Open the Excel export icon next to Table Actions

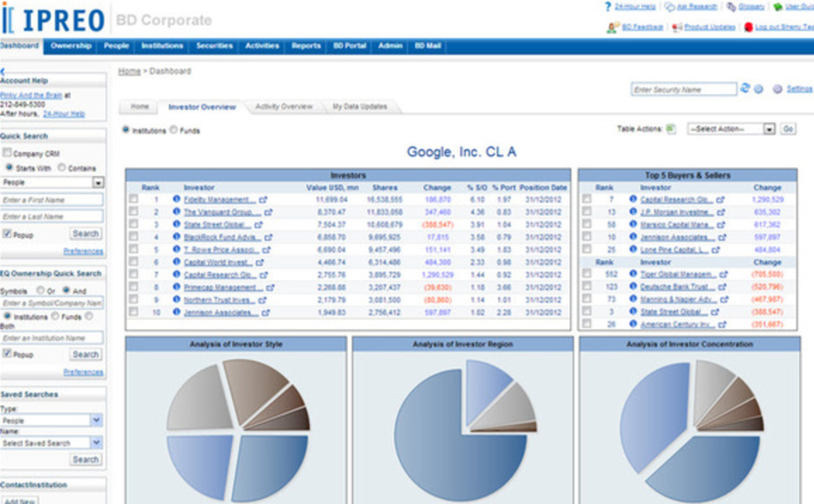coord(670,129)
